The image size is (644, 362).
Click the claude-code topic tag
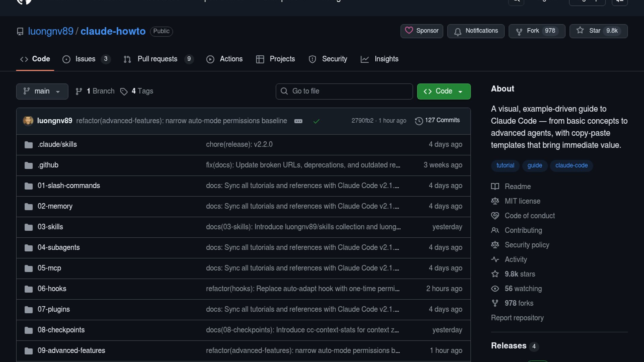click(571, 166)
